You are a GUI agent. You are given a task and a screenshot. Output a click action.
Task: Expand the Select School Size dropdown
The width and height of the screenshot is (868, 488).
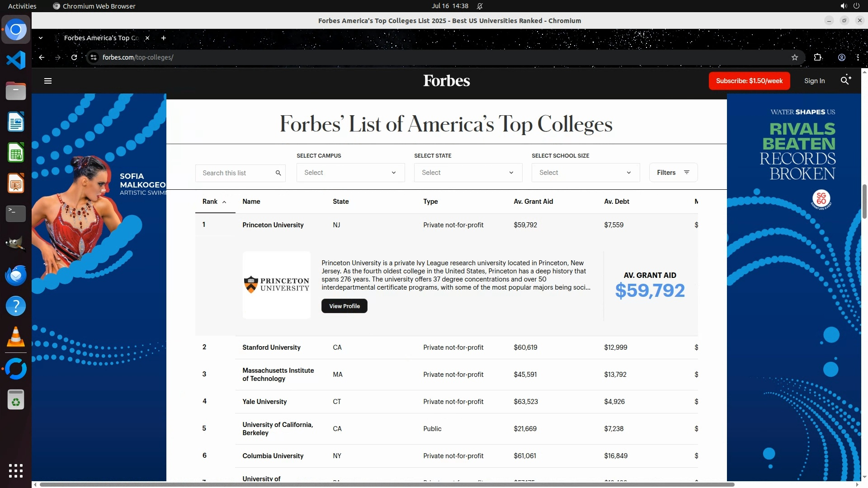point(585,173)
